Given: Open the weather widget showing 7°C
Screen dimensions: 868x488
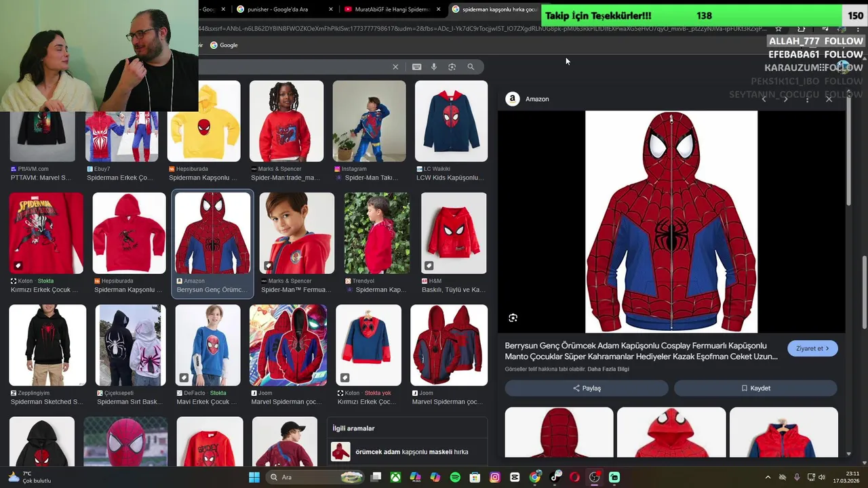Looking at the screenshot, I should click(29, 477).
